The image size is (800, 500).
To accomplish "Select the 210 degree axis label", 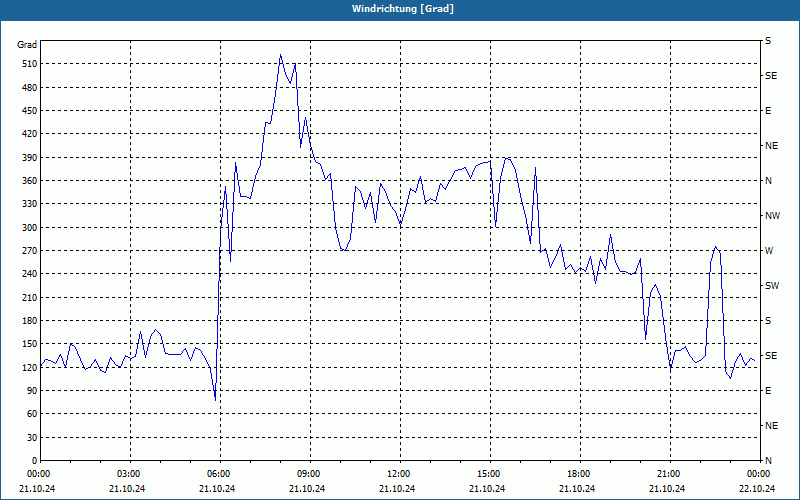I will pyautogui.click(x=30, y=297).
